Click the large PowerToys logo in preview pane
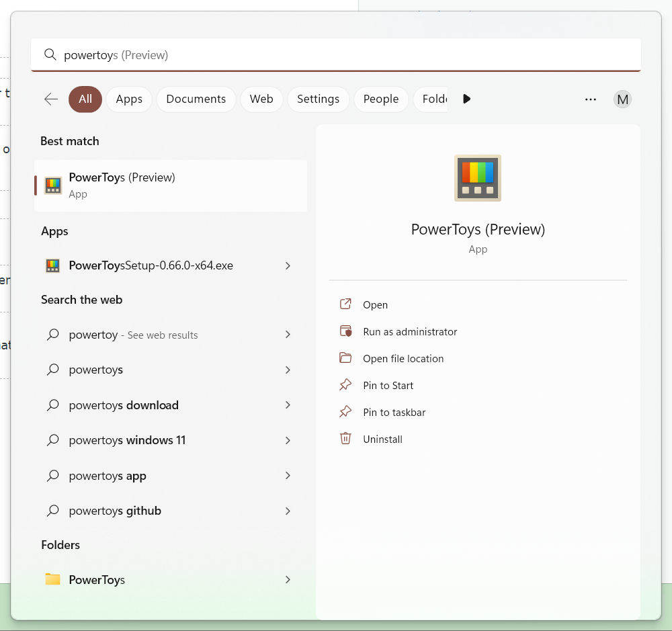 pyautogui.click(x=478, y=178)
